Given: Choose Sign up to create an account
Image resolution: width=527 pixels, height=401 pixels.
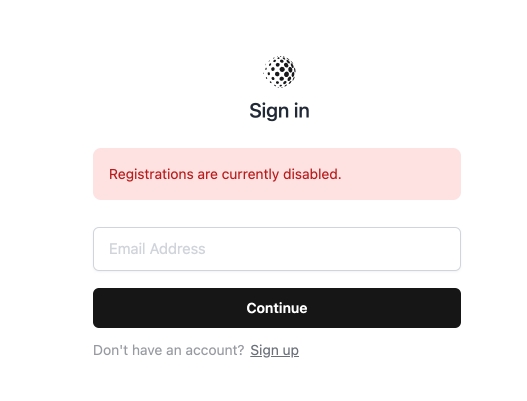Looking at the screenshot, I should 274,350.
